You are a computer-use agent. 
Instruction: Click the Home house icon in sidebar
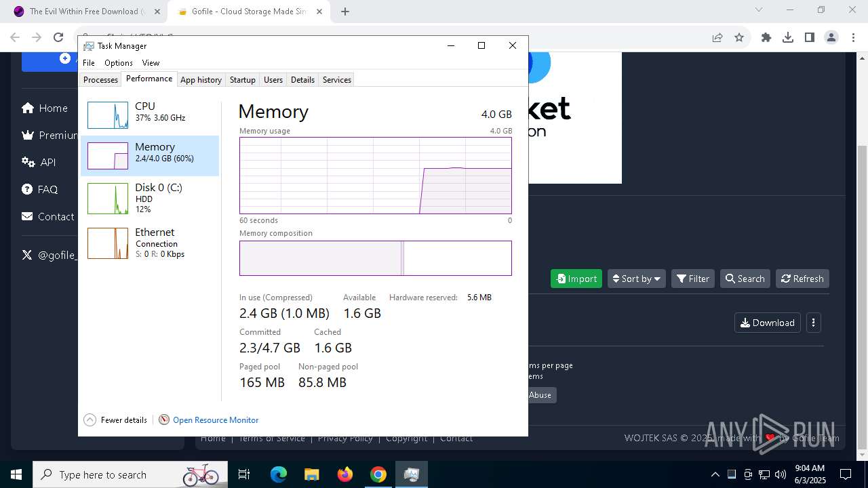click(x=28, y=108)
